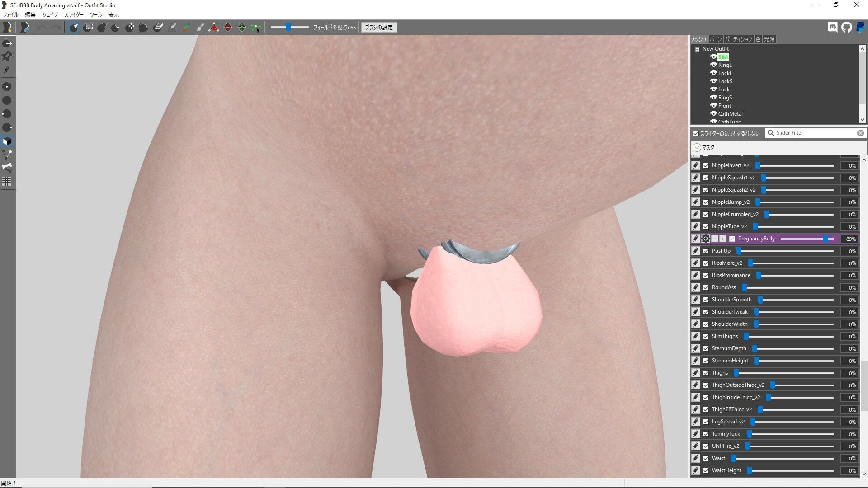Click the bones icon in left sidebar
Viewport: 868px width, 488px height.
tap(7, 168)
